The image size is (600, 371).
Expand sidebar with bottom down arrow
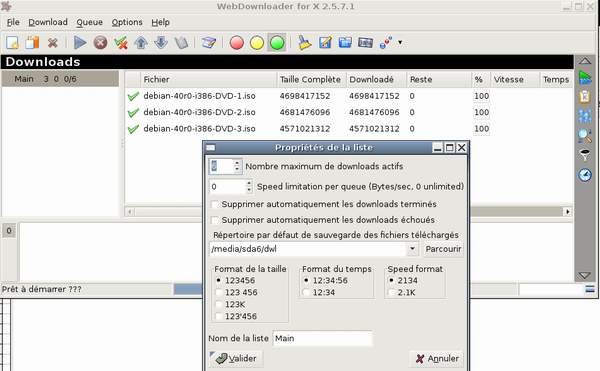pos(585,275)
